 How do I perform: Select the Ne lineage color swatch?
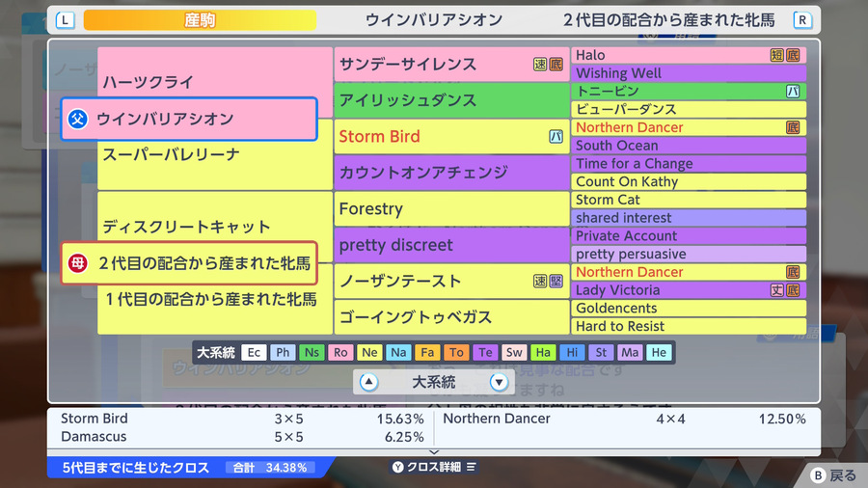pyautogui.click(x=369, y=352)
